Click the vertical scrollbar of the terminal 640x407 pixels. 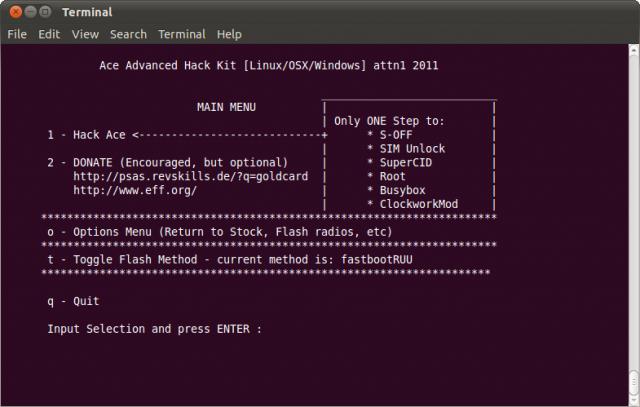633,225
